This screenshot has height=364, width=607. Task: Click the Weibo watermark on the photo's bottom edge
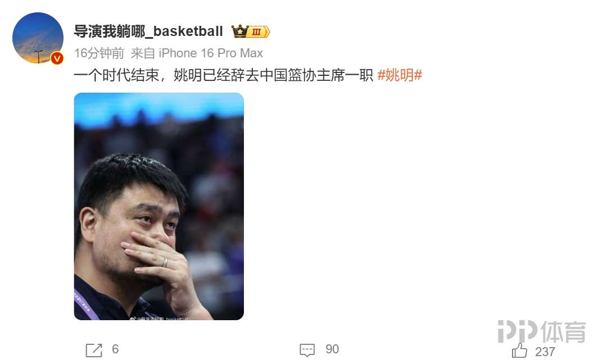[159, 319]
